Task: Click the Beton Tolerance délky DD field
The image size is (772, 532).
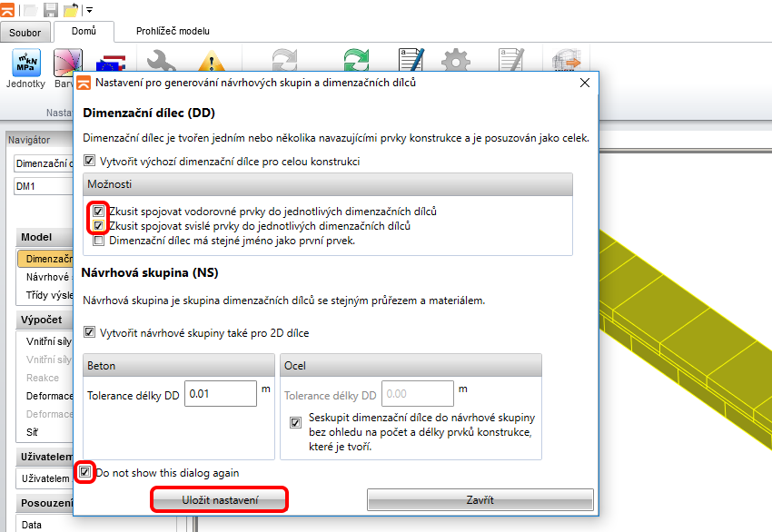Action: pos(221,394)
